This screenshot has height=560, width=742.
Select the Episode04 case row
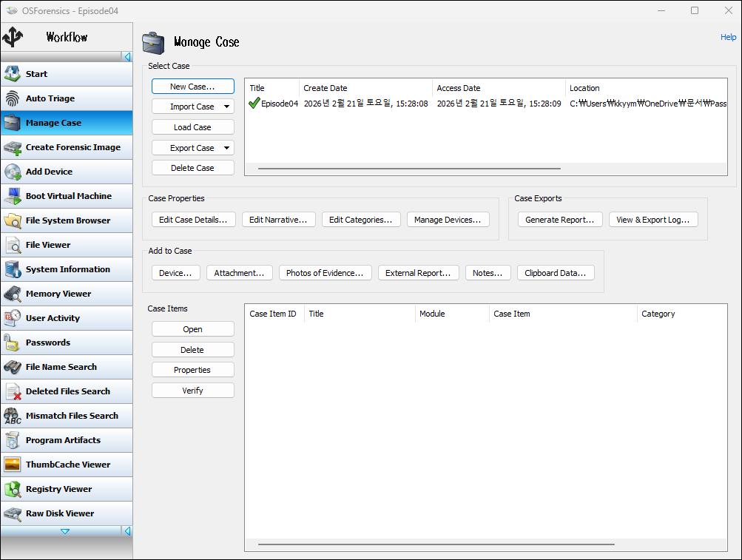[486, 103]
